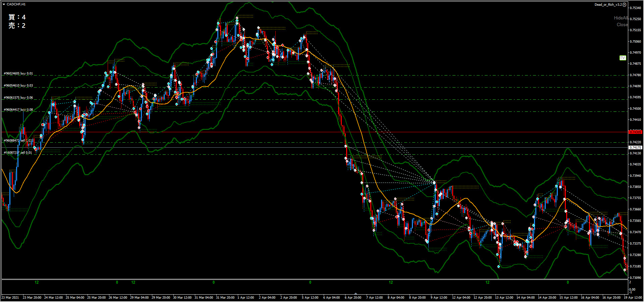Click the 0.74780 price scale label
Image resolution: width=644 pixels, height=302 pixels.
click(635, 75)
